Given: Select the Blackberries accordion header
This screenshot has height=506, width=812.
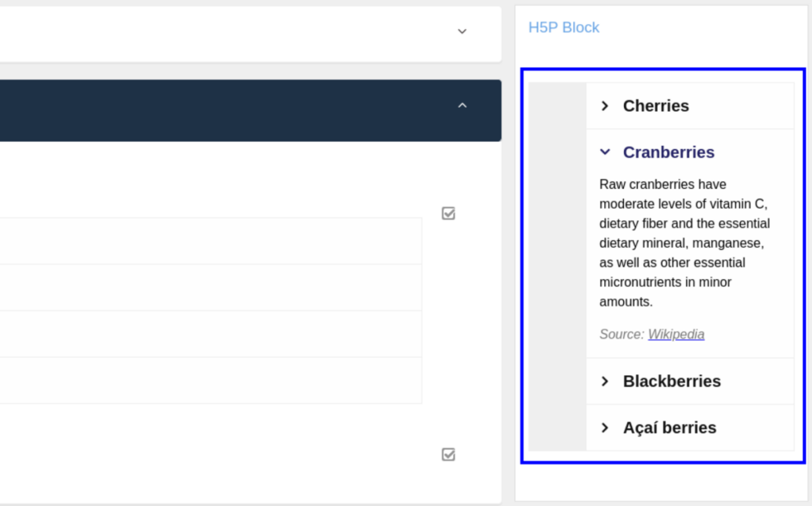Looking at the screenshot, I should coord(672,381).
